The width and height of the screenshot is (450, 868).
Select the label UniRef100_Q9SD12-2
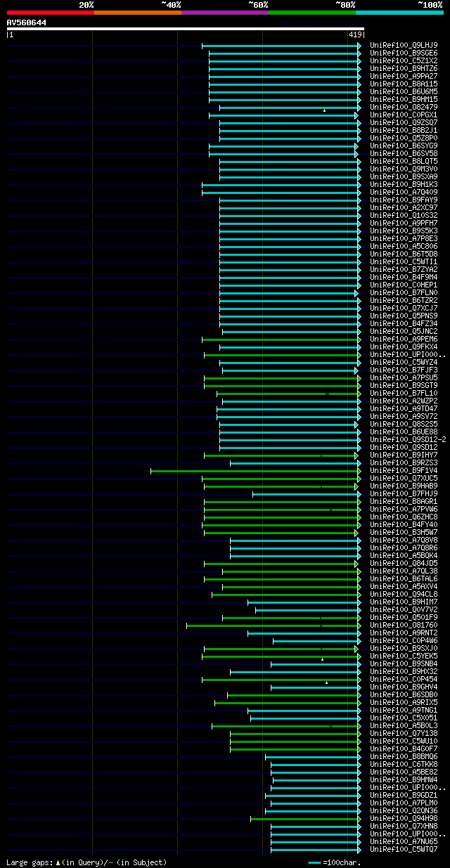pyautogui.click(x=409, y=439)
